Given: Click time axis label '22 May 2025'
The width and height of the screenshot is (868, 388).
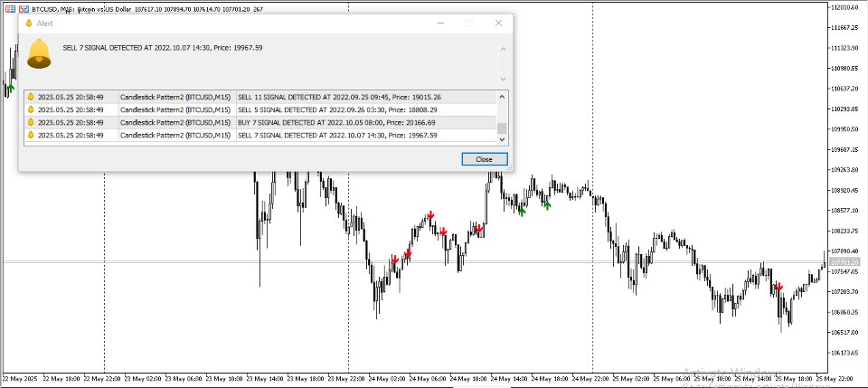Looking at the screenshot, I should click(20, 379).
